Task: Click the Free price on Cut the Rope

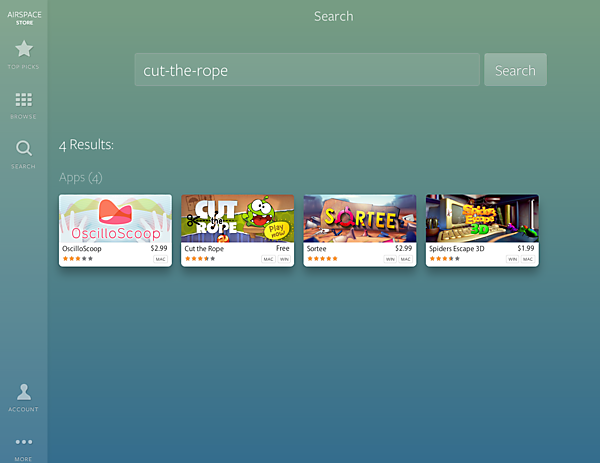Action: tap(282, 248)
